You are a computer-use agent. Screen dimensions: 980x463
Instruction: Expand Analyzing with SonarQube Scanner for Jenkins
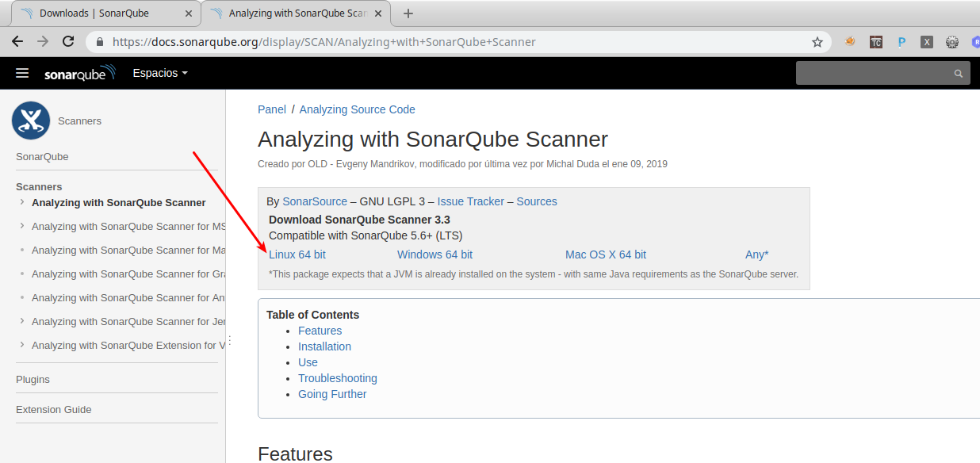pos(21,322)
